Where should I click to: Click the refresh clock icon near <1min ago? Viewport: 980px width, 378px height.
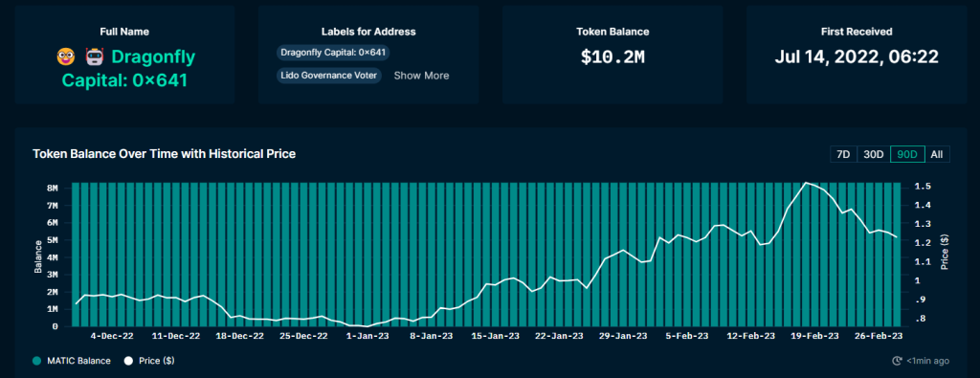[x=898, y=361]
